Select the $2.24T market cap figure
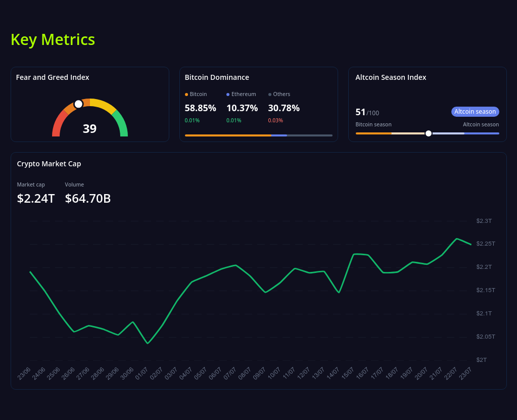The image size is (517, 420). click(x=35, y=199)
